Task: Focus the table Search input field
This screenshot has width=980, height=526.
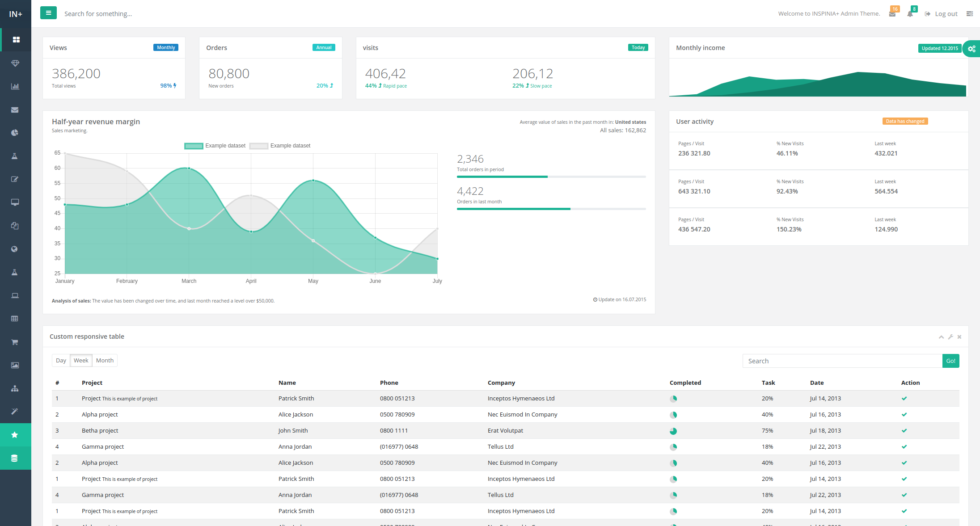Action: (842, 361)
